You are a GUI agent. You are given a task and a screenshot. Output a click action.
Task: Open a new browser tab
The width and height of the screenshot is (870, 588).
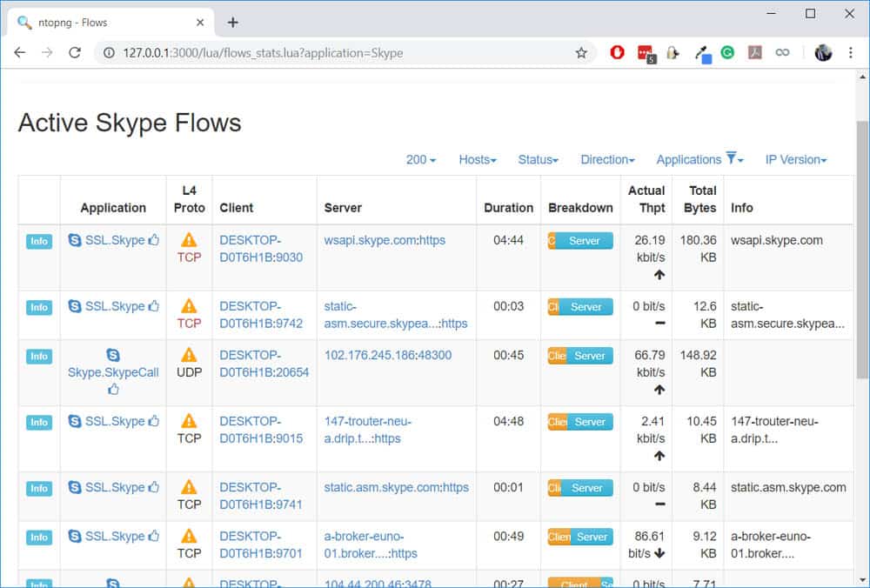tap(233, 23)
